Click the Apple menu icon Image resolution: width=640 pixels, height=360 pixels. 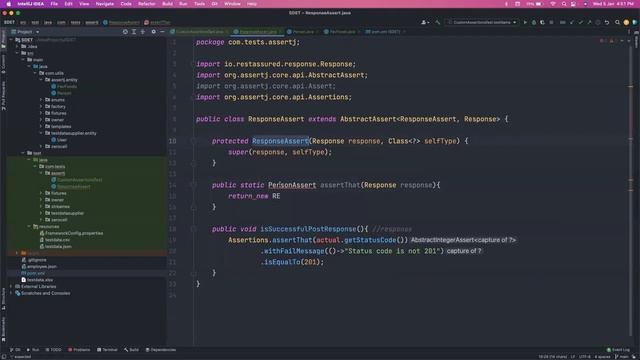(x=9, y=4)
